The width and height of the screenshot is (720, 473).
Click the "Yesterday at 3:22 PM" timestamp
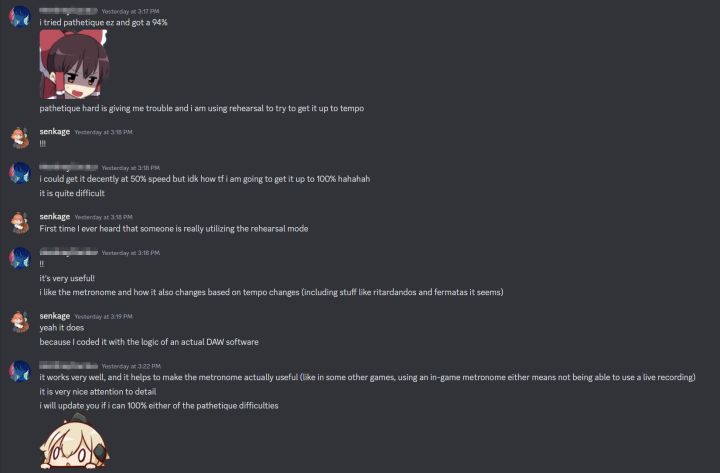coord(130,366)
